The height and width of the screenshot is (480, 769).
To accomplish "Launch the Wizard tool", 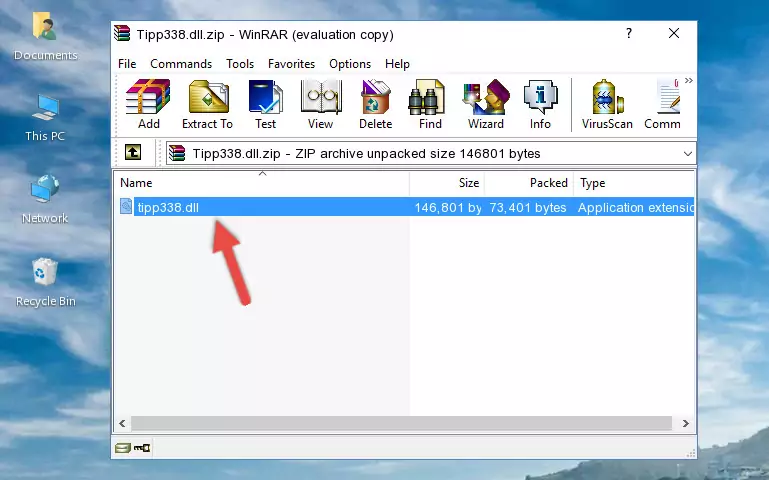I will tap(486, 104).
